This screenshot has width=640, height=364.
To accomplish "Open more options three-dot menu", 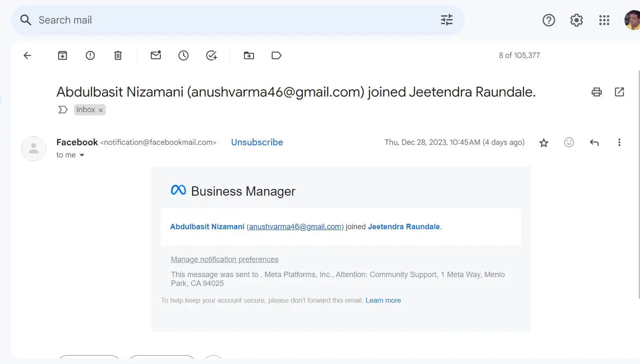I will (619, 142).
